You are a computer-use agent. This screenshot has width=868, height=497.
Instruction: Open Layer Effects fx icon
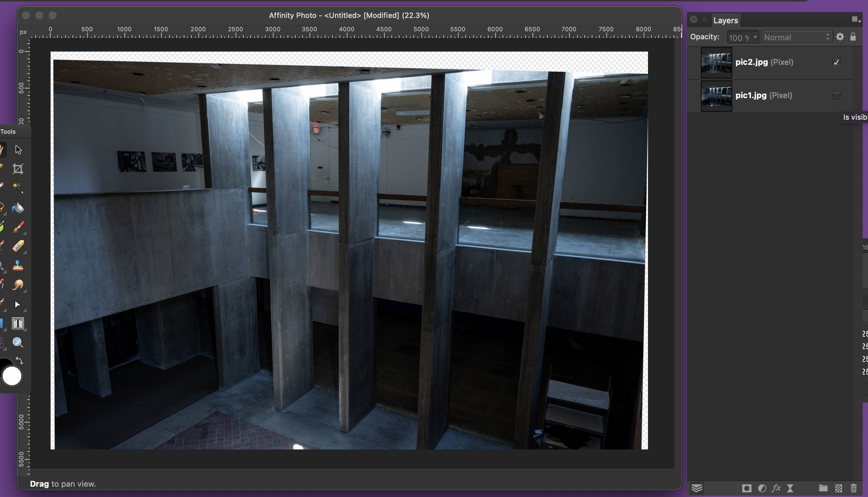pyautogui.click(x=776, y=488)
